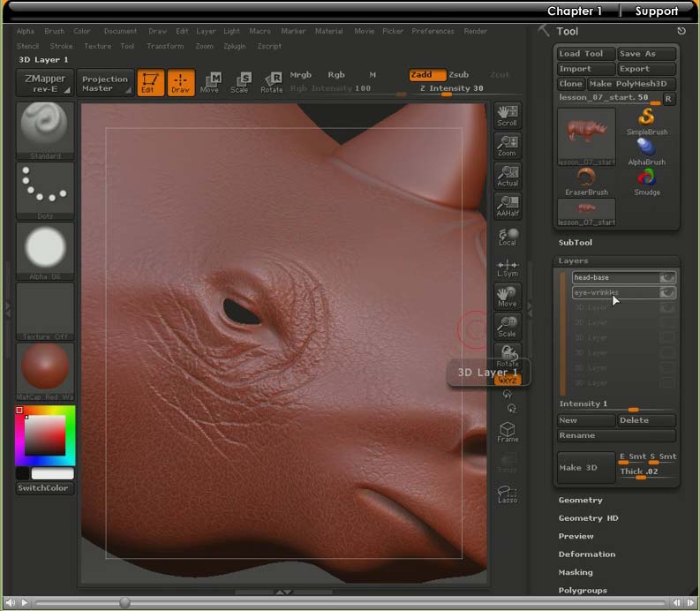The image size is (700, 611).
Task: Choose the SimpleBrush tool
Action: [x=647, y=122]
